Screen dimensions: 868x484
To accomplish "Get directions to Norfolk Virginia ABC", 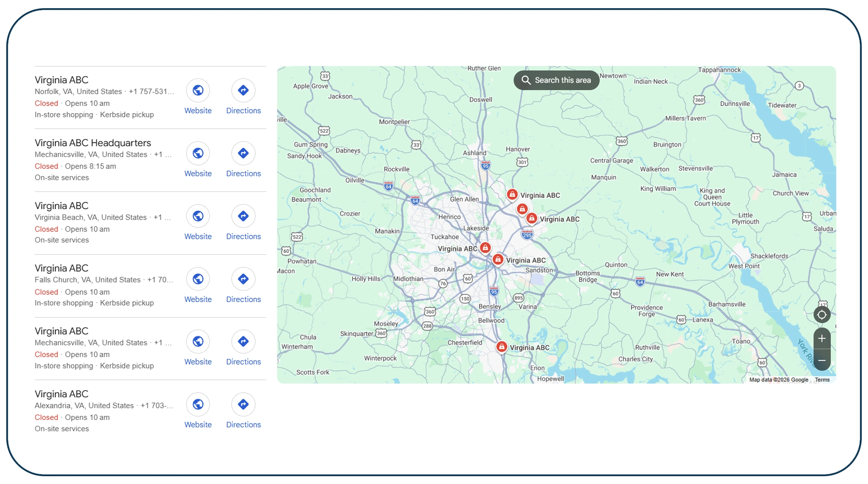I will pos(243,90).
